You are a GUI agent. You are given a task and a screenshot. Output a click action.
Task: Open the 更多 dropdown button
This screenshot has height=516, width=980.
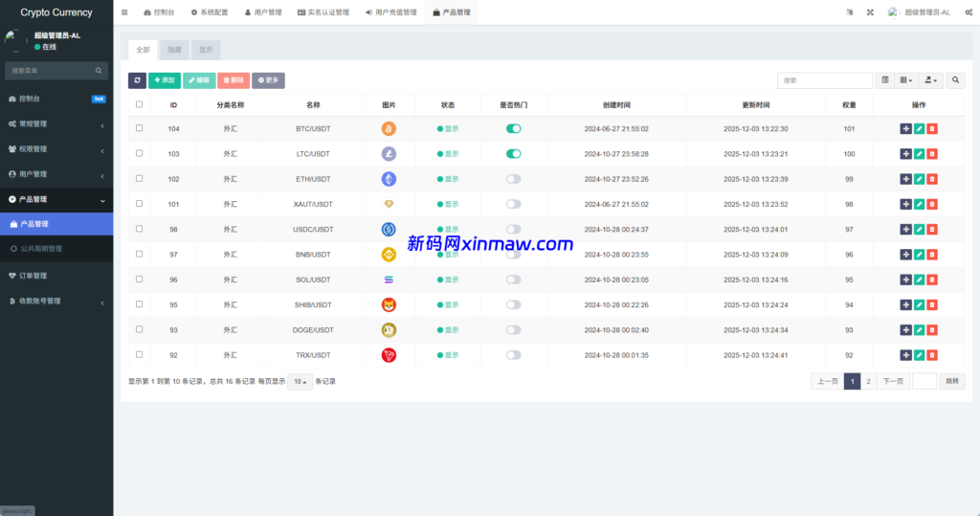point(268,80)
